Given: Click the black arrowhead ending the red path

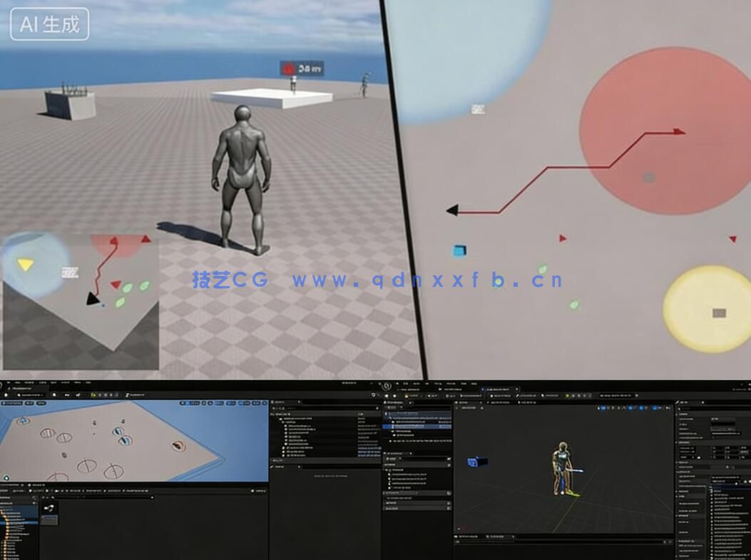Looking at the screenshot, I should (x=452, y=210).
